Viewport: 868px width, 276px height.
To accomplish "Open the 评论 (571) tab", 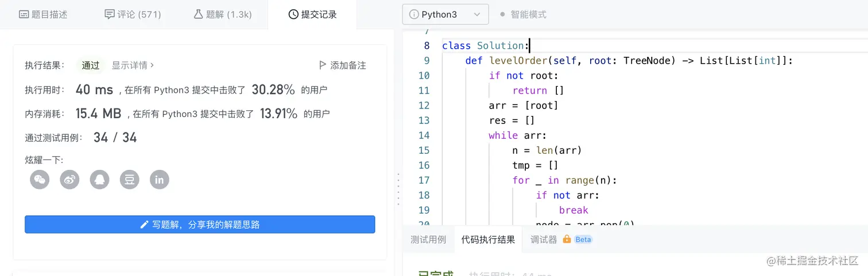I will 133,14.
